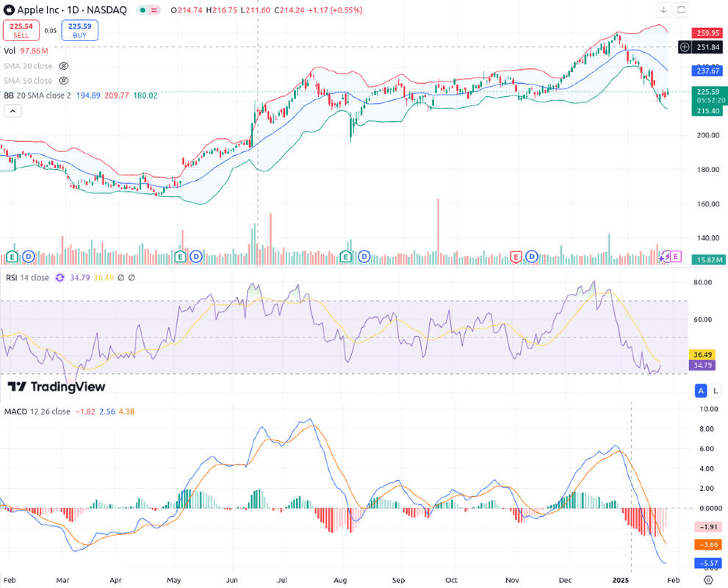Open the earnings E marker near May
The width and height of the screenshot is (728, 588).
click(x=180, y=257)
